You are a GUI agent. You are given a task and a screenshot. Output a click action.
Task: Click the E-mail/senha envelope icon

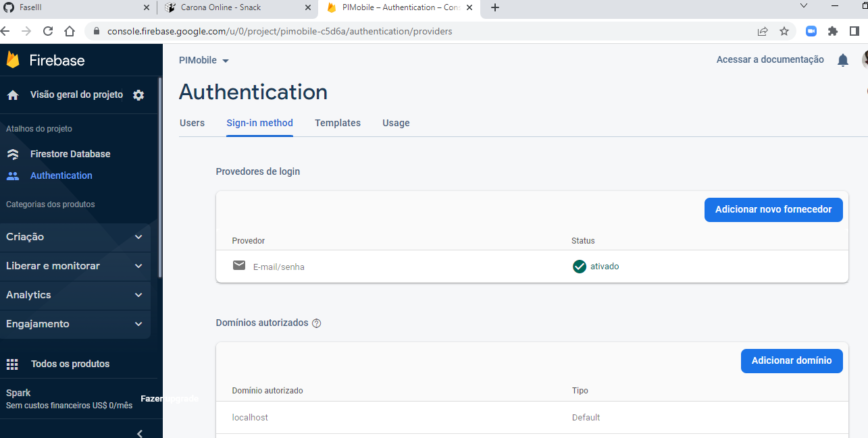click(238, 266)
